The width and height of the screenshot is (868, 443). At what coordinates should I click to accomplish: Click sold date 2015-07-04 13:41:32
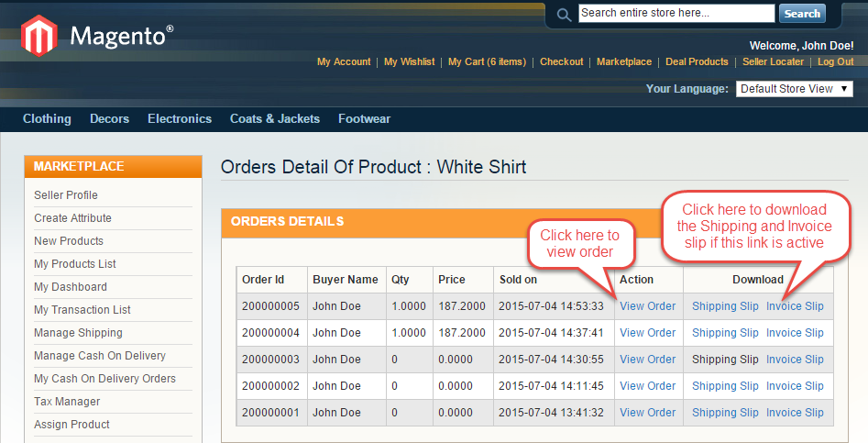[x=551, y=413]
